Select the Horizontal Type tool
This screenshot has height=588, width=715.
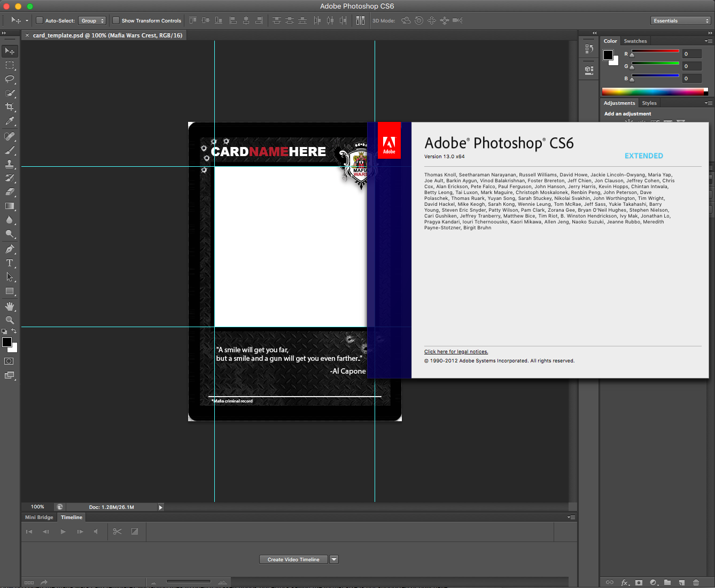coord(10,263)
